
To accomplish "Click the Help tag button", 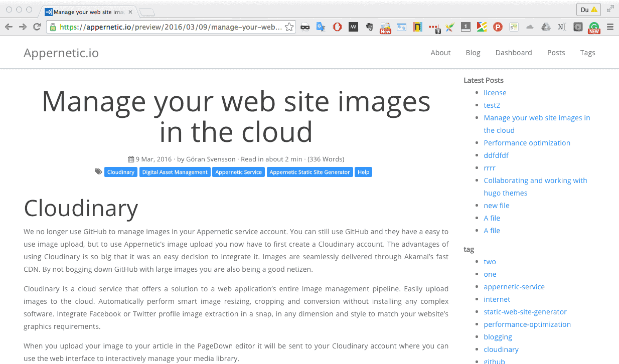I will pos(363,172).
